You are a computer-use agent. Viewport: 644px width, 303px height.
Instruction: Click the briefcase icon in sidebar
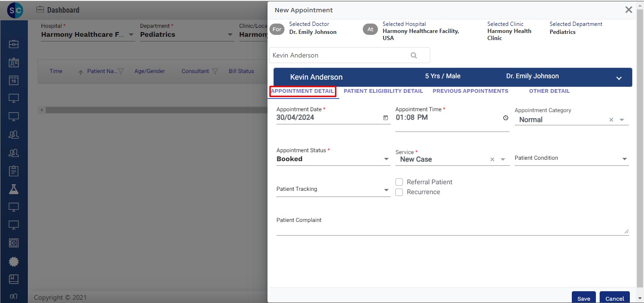[14, 44]
